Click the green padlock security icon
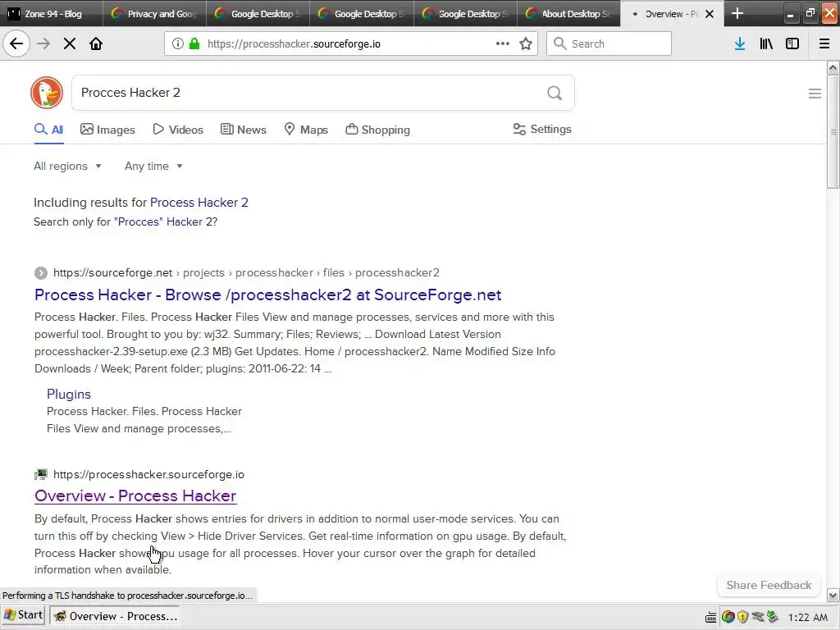 click(x=194, y=43)
